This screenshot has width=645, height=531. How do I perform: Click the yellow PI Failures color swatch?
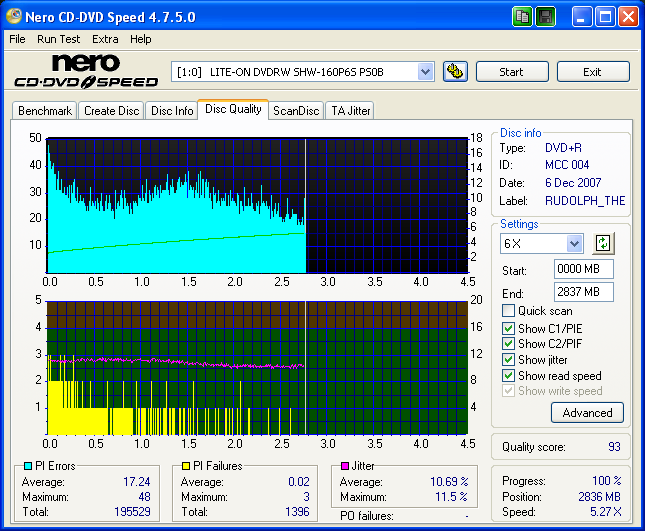click(186, 466)
